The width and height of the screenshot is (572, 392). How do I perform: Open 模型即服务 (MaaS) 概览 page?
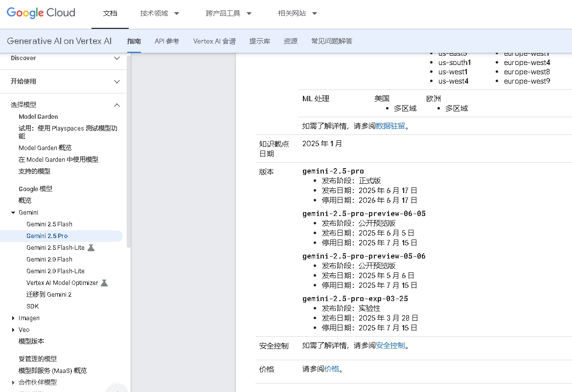(x=52, y=370)
